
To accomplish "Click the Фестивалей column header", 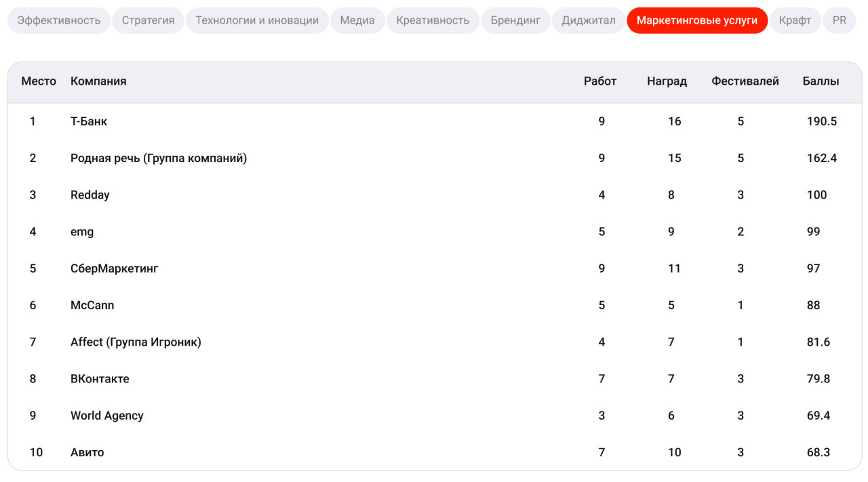I will [745, 81].
